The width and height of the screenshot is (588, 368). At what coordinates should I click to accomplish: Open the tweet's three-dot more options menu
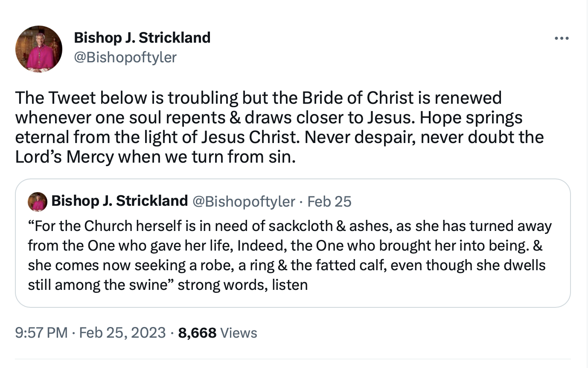click(561, 39)
